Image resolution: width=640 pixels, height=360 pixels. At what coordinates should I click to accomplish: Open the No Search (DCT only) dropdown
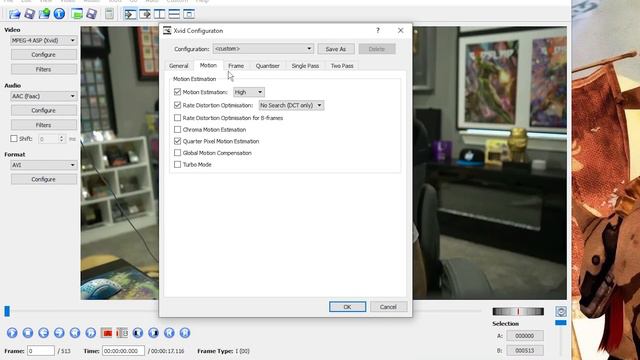tap(291, 105)
